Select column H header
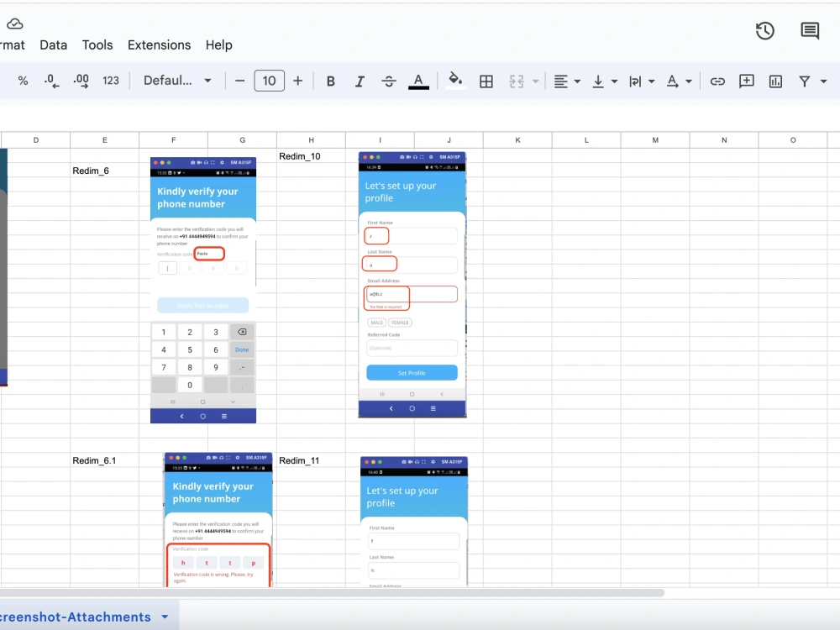 312,139
